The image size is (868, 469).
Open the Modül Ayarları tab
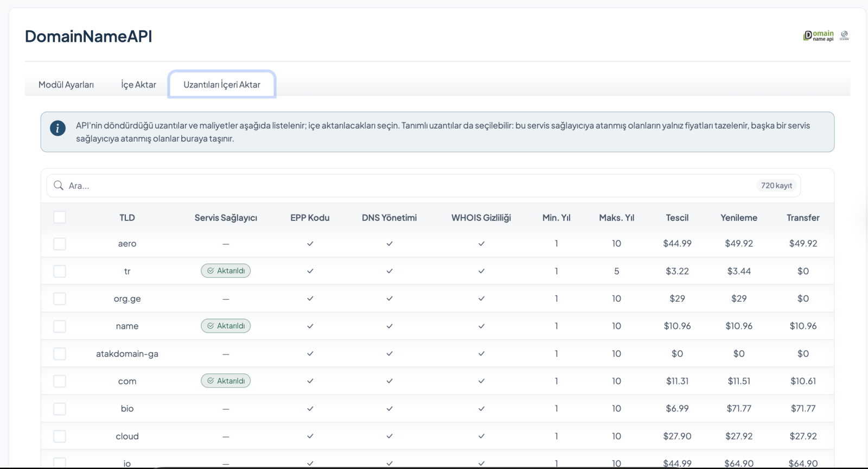coord(66,85)
